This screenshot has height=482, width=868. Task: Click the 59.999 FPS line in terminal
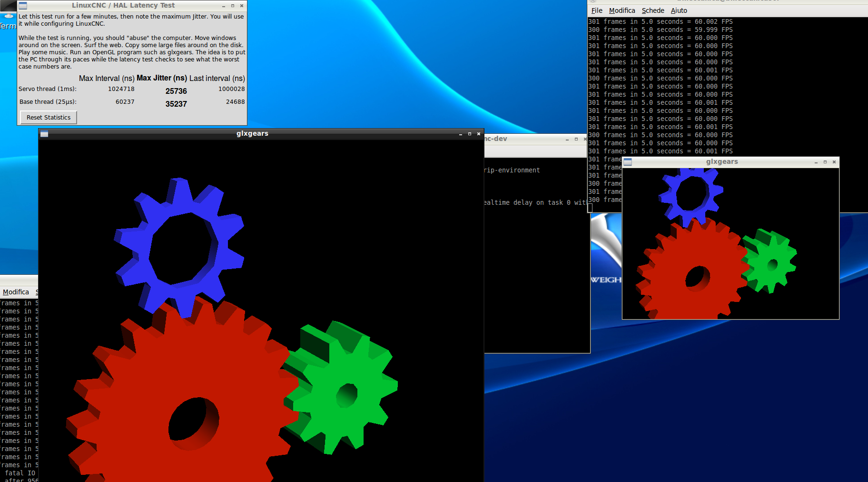pyautogui.click(x=661, y=30)
